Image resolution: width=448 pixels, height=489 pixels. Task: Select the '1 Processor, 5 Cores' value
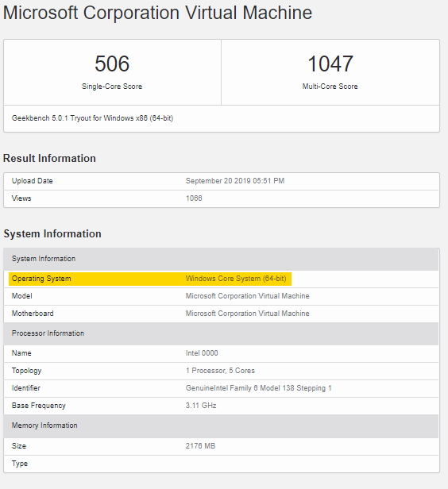click(x=220, y=371)
